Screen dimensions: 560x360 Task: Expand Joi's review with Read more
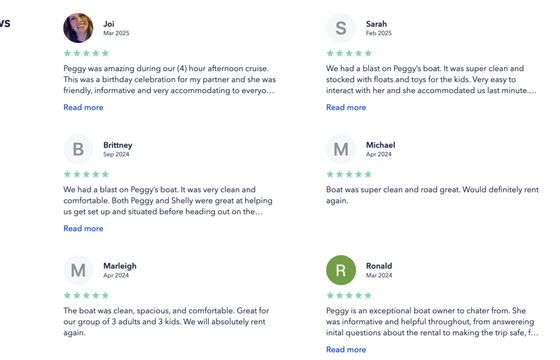pos(83,107)
